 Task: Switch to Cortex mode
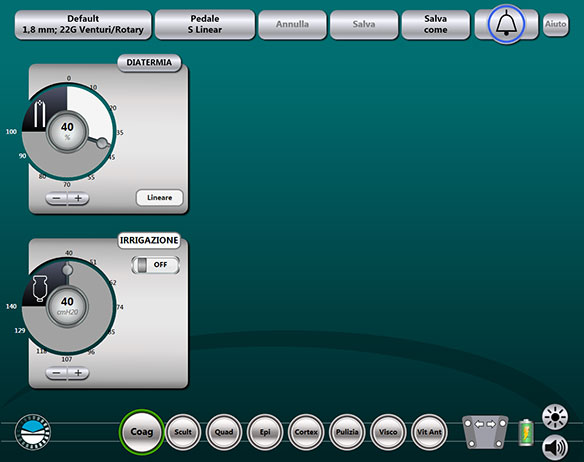[306, 432]
